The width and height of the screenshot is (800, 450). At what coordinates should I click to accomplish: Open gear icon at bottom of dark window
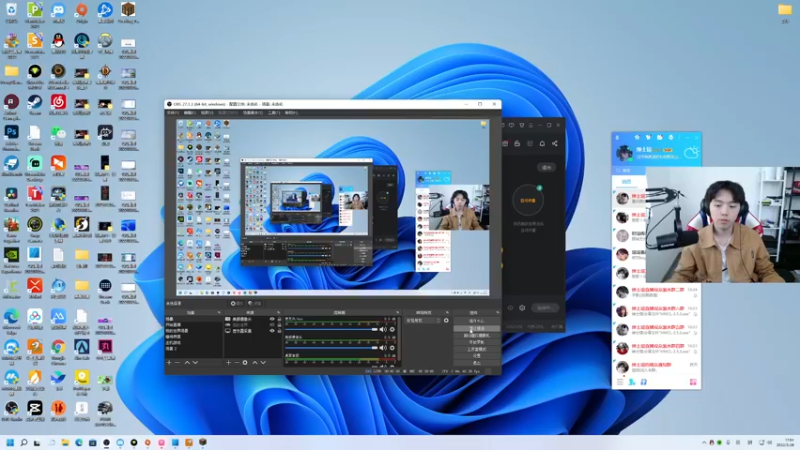click(522, 308)
